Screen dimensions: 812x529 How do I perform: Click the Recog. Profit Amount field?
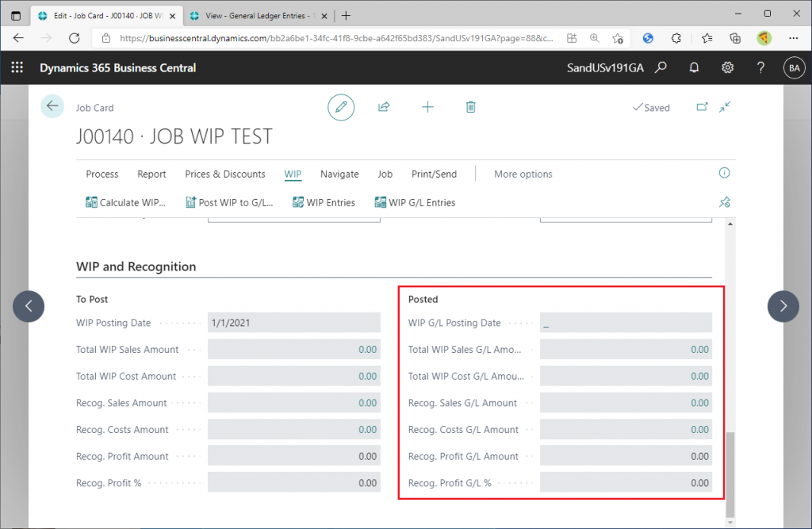coord(294,457)
